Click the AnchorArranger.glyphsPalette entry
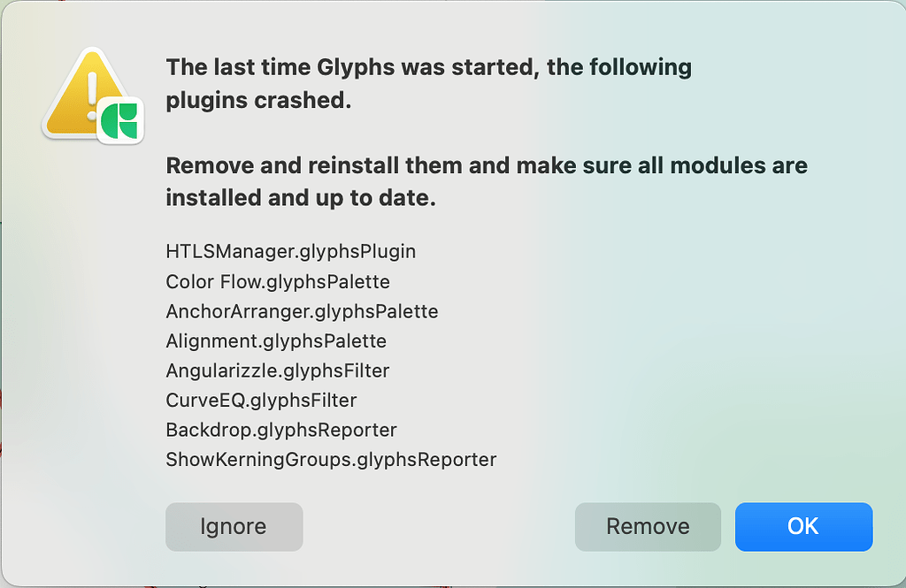 click(302, 311)
